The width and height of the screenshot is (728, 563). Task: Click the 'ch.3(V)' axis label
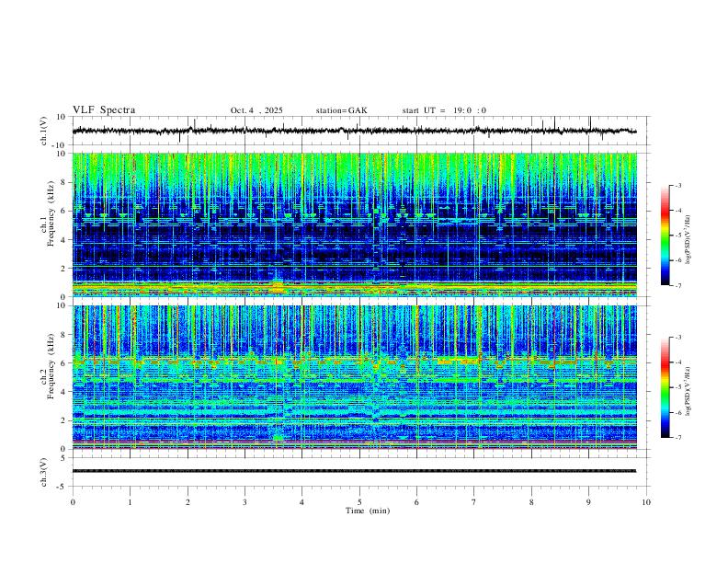click(44, 472)
